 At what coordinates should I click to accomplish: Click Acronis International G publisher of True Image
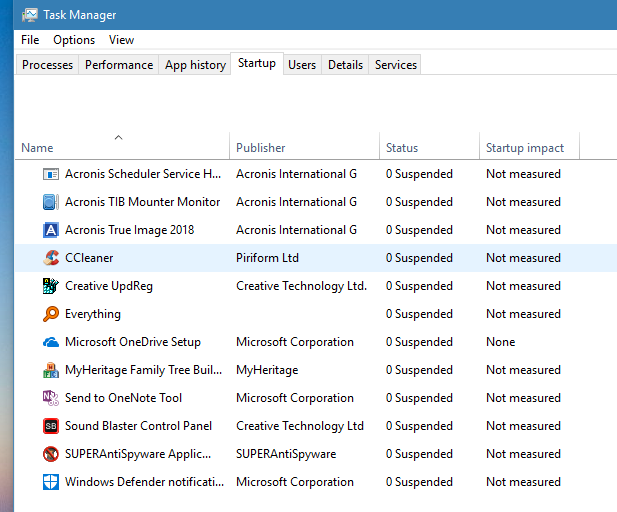tap(296, 230)
